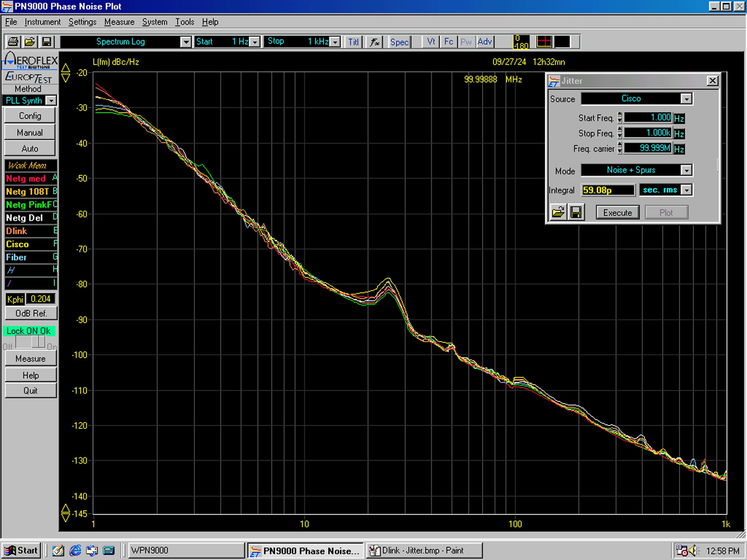Click the Freq. carrier value field
Image resolution: width=747 pixels, height=560 pixels.
(648, 148)
